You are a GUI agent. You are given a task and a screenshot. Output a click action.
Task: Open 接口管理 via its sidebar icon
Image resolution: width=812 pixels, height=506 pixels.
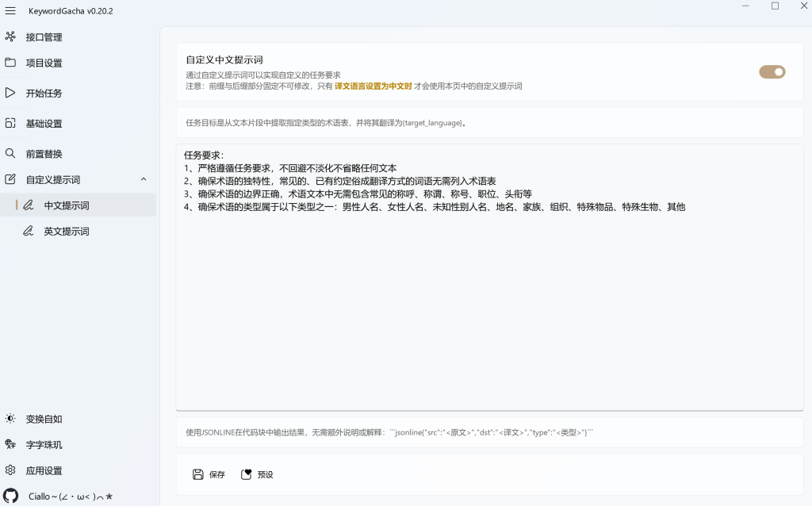point(10,36)
